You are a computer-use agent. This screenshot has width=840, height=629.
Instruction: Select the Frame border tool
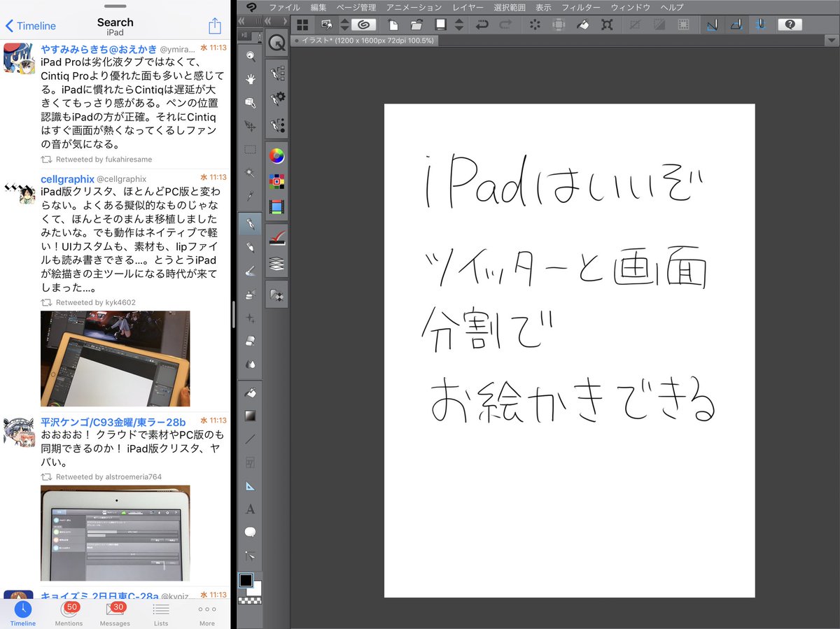pos(251,462)
